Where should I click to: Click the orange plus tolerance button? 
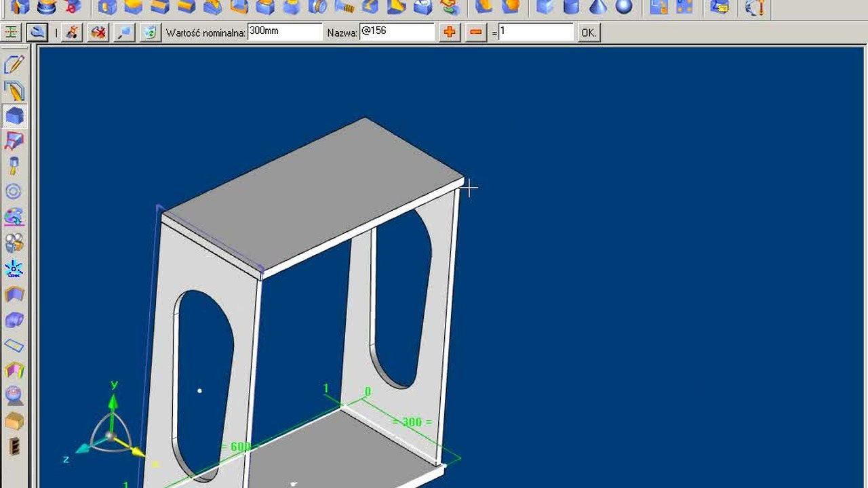[x=450, y=32]
